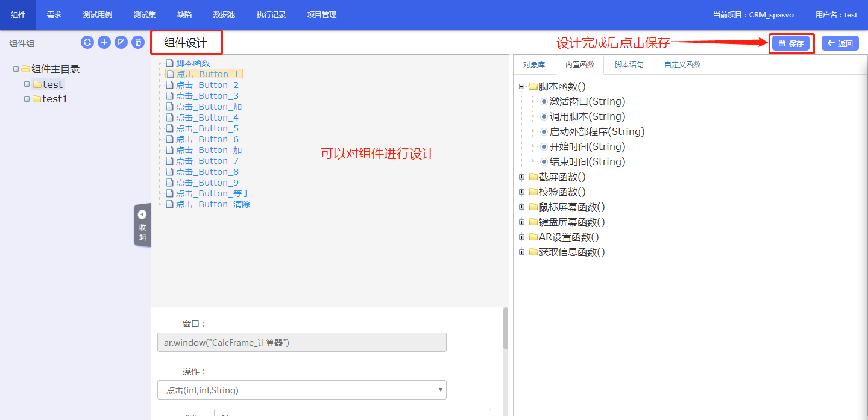This screenshot has width=868, height=420.
Task: Collapse the left sidebar with 收起 handle
Action: (x=142, y=225)
